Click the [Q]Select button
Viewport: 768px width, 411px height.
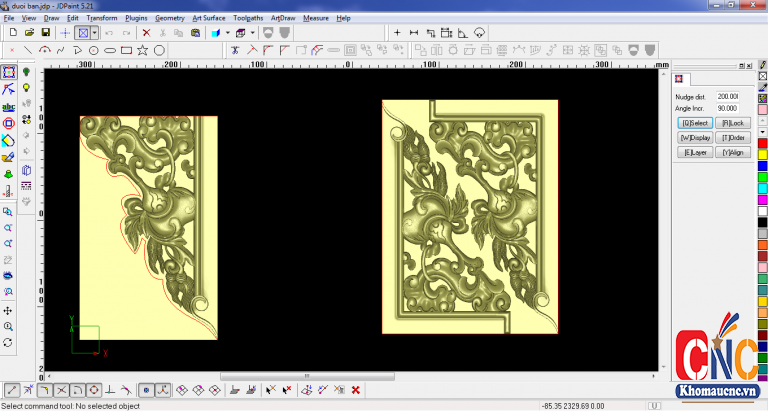click(x=694, y=122)
